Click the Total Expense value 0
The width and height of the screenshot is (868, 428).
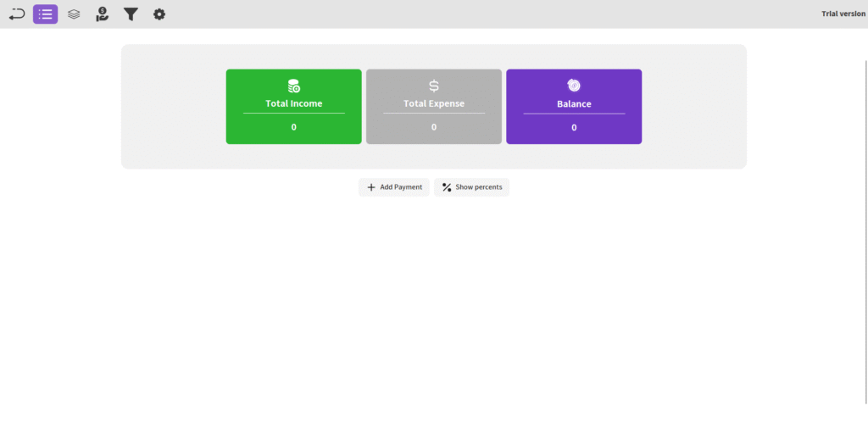click(x=434, y=127)
